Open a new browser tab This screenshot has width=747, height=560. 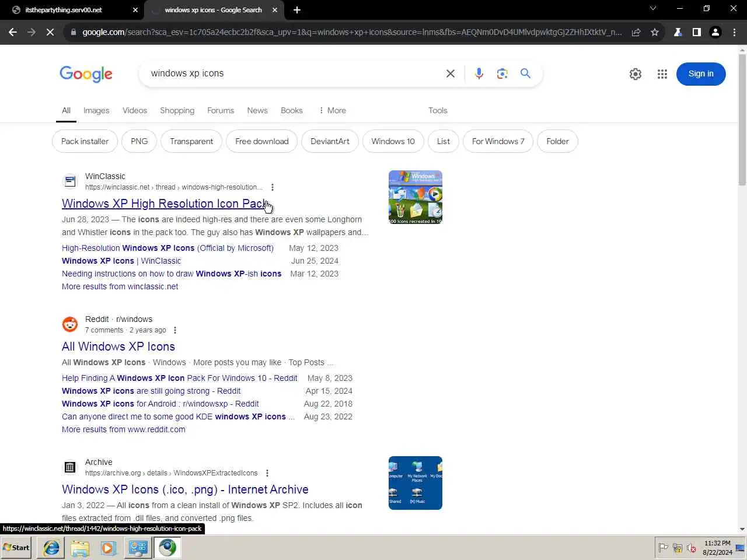(297, 10)
